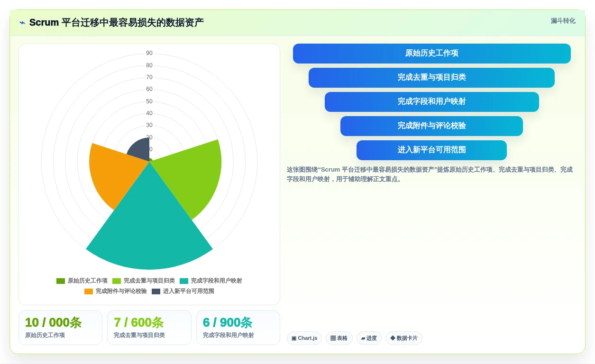Click 原始历史工作项 caption under 10 / 000条
Screen dimensions: 595x364
[x=45, y=336]
